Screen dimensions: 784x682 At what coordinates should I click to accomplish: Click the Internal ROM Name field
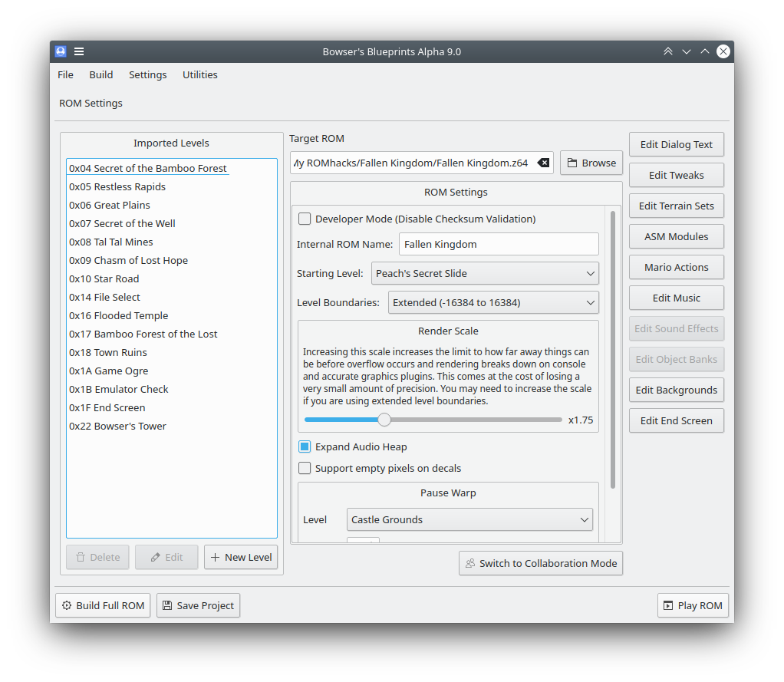click(499, 244)
